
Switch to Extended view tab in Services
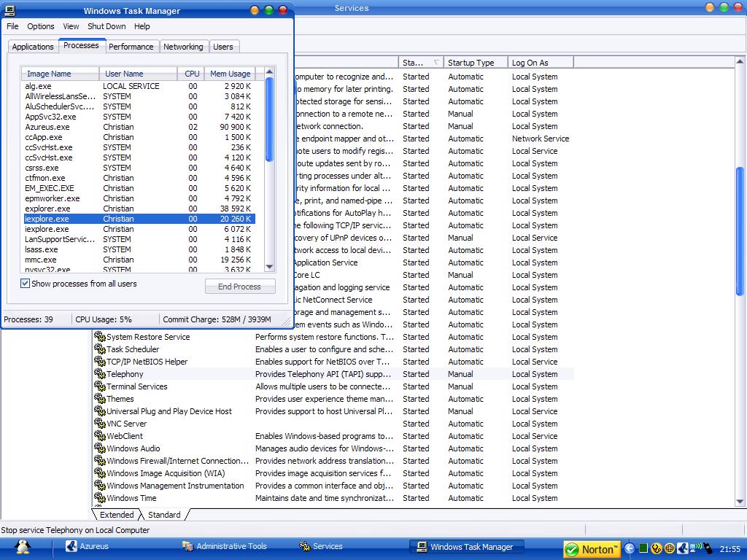click(117, 515)
